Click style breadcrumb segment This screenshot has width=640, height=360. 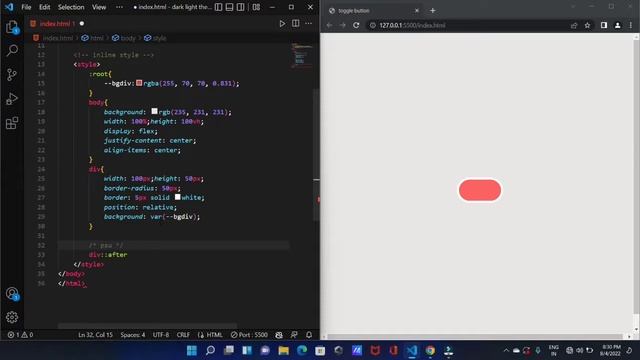(159, 38)
